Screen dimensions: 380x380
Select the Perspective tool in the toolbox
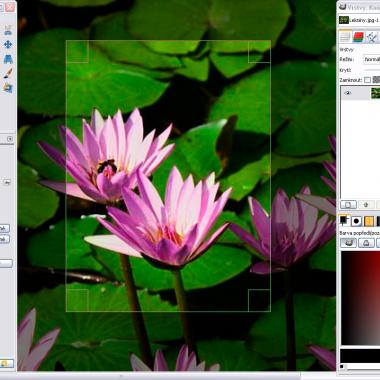tap(8, 59)
